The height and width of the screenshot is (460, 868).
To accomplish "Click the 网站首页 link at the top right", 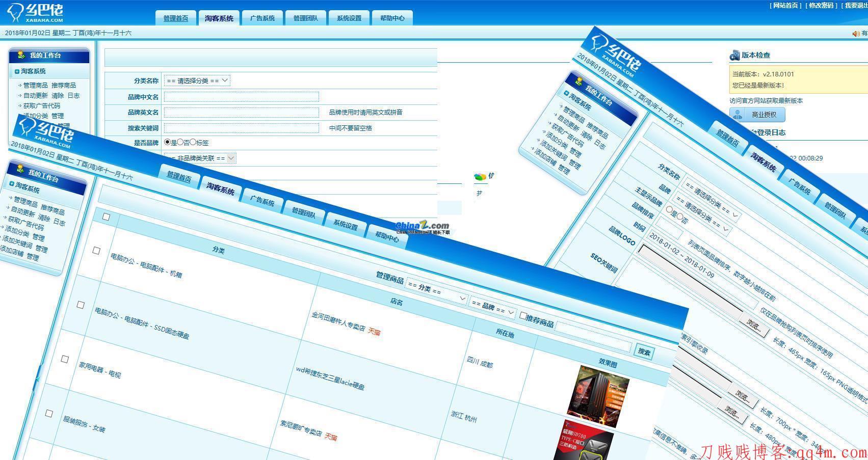I will coord(785,6).
